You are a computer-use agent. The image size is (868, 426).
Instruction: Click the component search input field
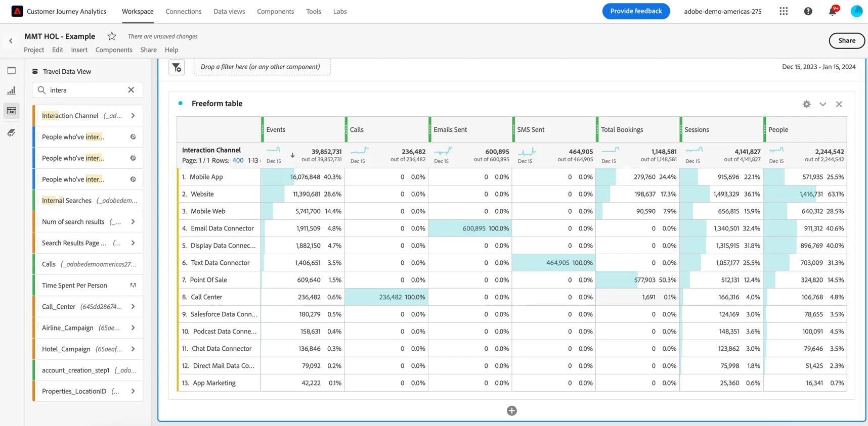coord(88,90)
